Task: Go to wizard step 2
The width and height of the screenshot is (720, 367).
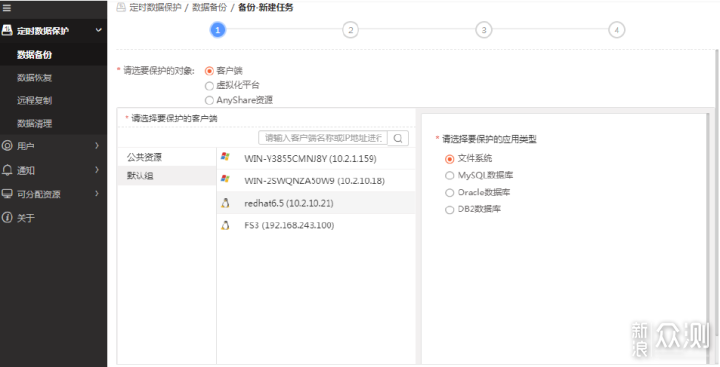Action: point(350,30)
